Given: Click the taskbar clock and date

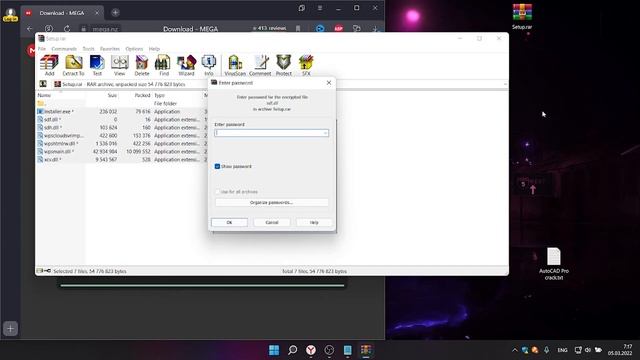Looking at the screenshot, I should pos(620,350).
